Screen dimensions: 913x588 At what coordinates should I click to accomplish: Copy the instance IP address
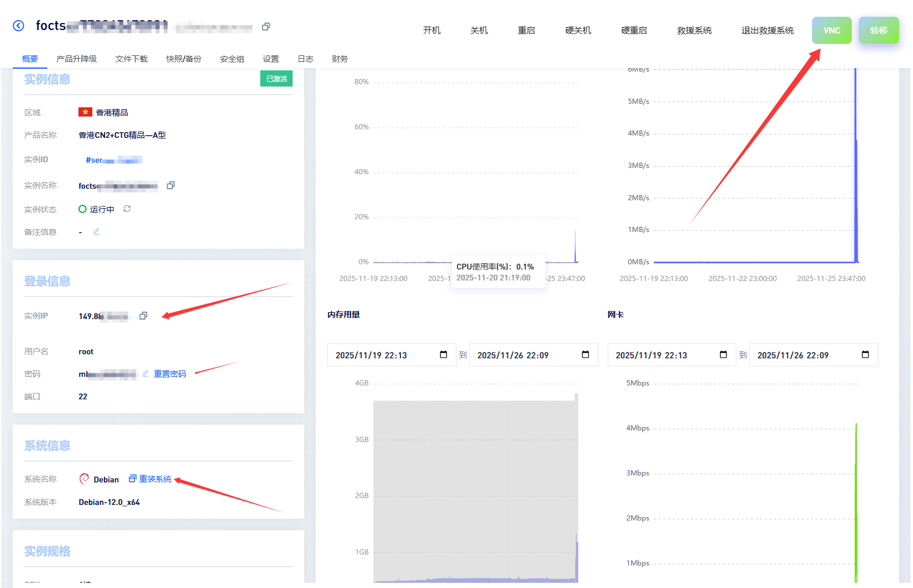coord(144,316)
